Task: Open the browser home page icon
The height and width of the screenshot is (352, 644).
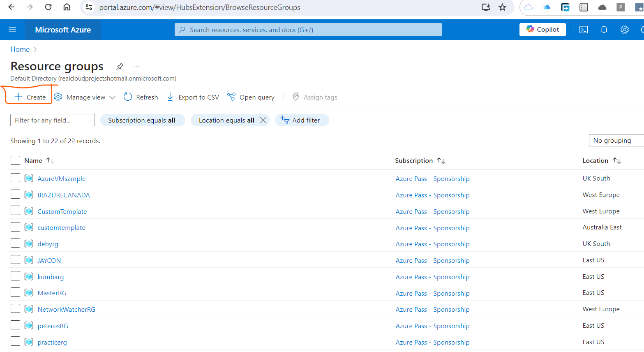Action: coord(67,7)
